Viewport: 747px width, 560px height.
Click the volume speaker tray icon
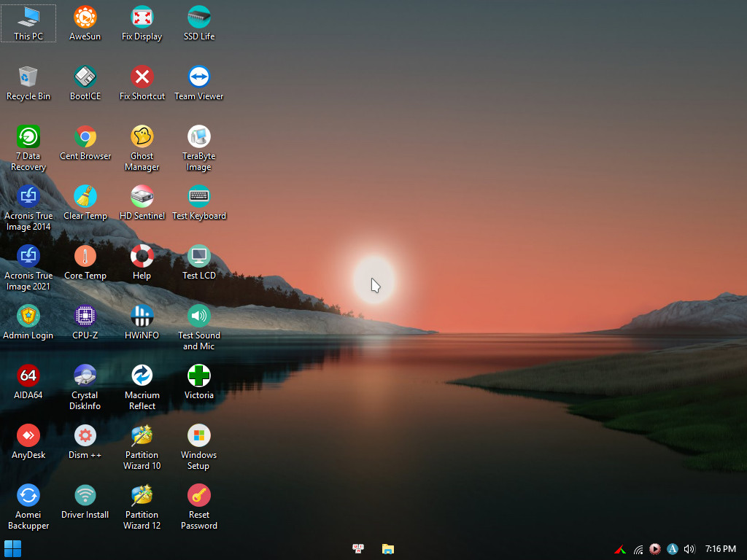coord(689,549)
